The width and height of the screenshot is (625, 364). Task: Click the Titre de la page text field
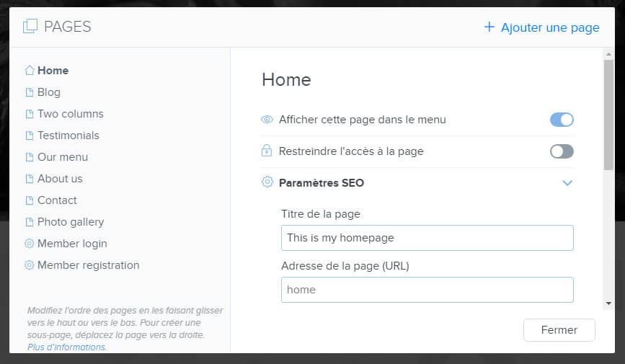(x=427, y=238)
